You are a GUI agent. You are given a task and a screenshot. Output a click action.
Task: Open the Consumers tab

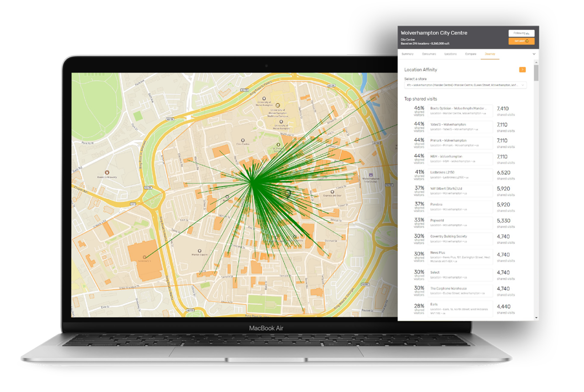point(429,54)
